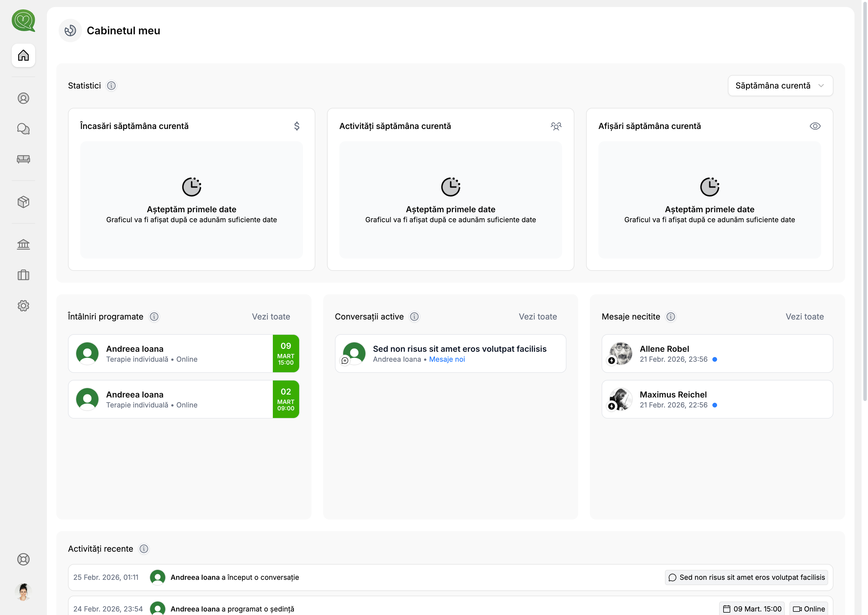Open conversations chat bubbles icon in sidebar
The height and width of the screenshot is (615, 868).
point(23,129)
